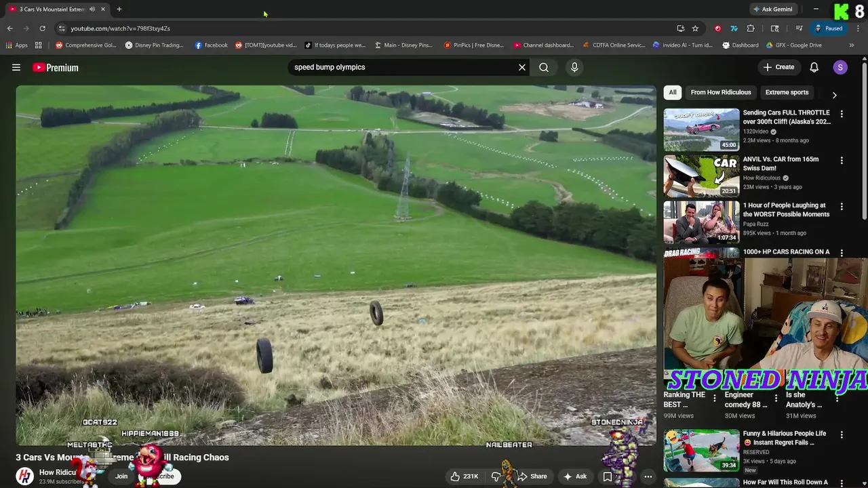Image resolution: width=868 pixels, height=488 pixels.
Task: Open options for 'Sending Cars FULL THROTTLE' video
Action: coord(842,115)
